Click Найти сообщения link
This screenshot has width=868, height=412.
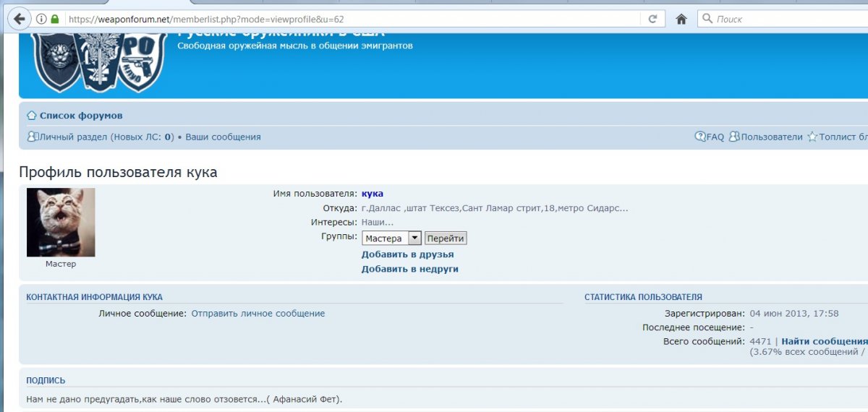(x=825, y=341)
